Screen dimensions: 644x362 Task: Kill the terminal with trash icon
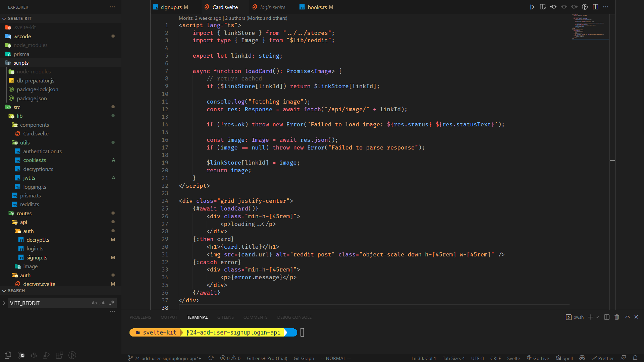click(x=617, y=317)
